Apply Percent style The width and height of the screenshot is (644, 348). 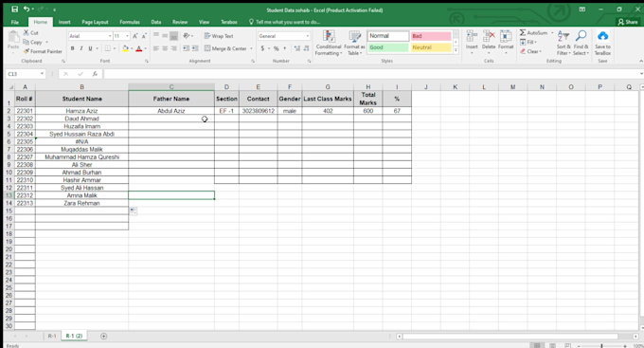point(277,48)
